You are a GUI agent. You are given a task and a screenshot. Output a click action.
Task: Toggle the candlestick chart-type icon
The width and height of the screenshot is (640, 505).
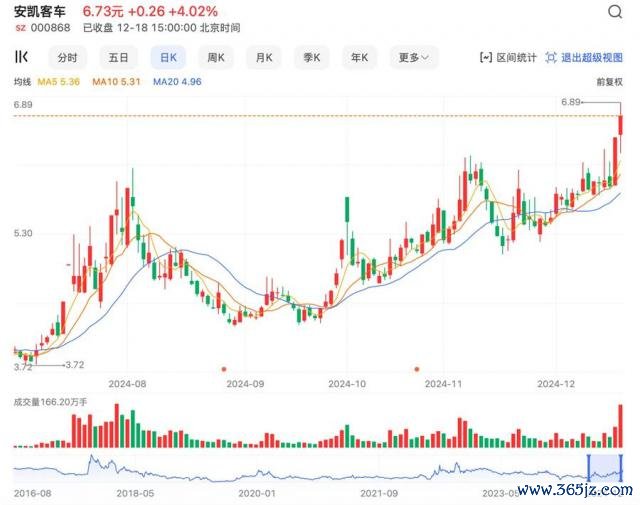[x=21, y=57]
